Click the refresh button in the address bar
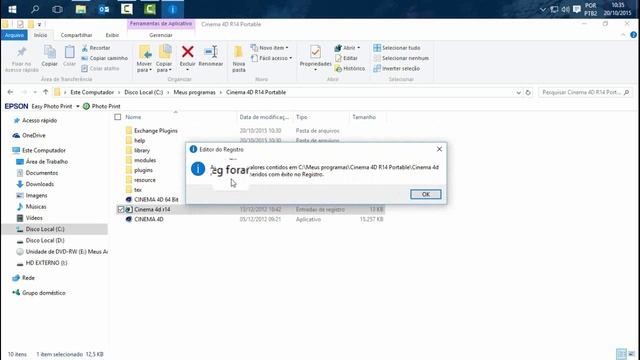 (x=528, y=93)
